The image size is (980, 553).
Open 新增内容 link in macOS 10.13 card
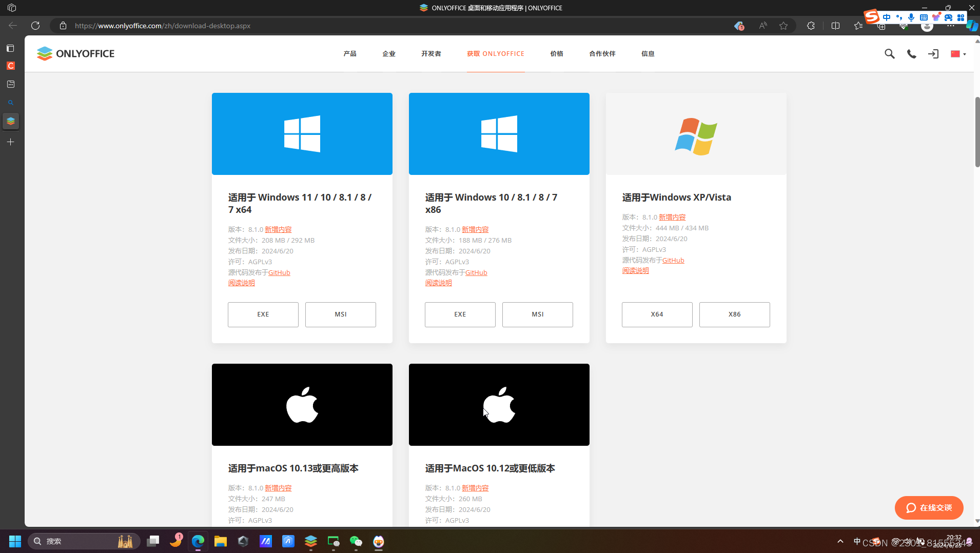click(278, 488)
